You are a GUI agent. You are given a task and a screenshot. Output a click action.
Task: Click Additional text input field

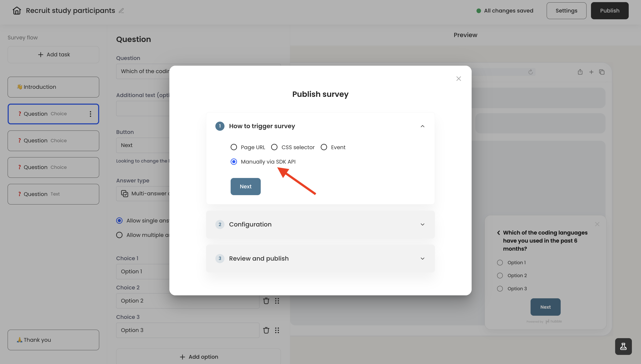[x=143, y=108]
